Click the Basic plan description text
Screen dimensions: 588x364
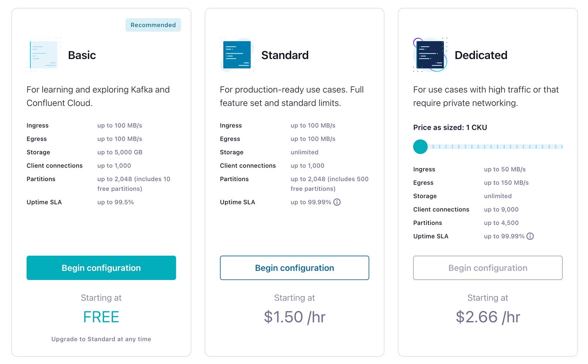98,96
